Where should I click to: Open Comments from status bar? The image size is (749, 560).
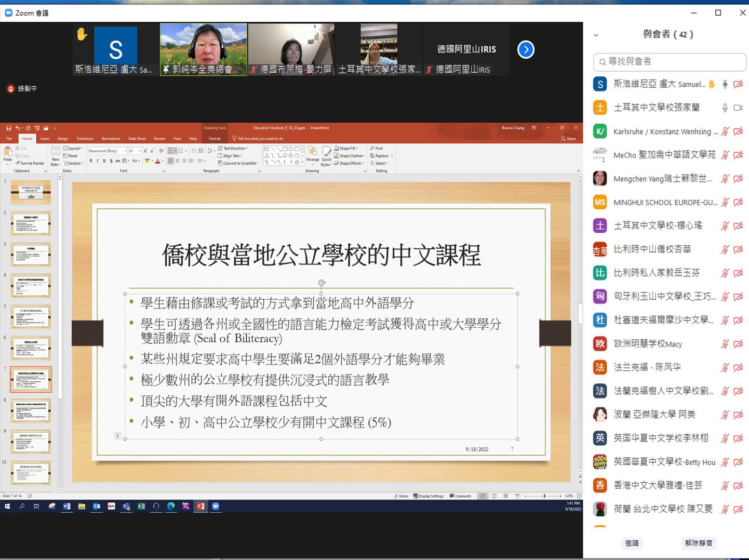(x=460, y=496)
